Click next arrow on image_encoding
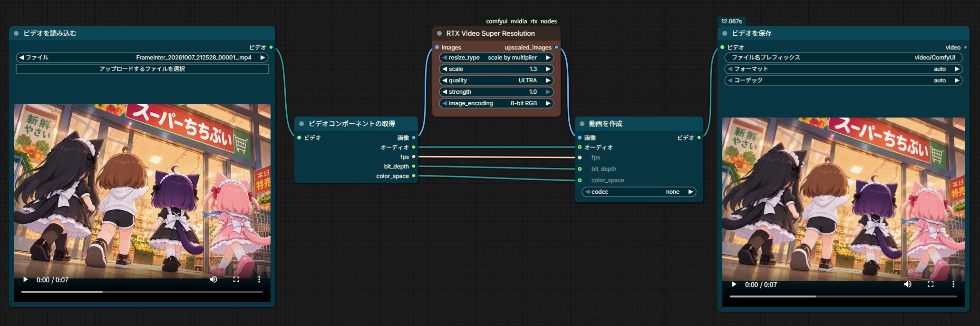This screenshot has width=980, height=326. click(x=548, y=103)
